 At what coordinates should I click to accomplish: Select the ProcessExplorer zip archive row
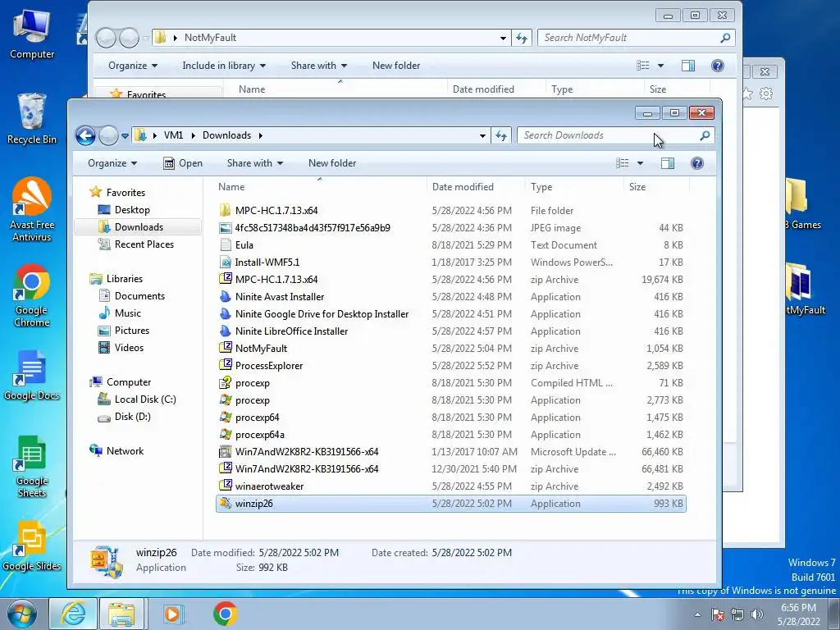click(x=451, y=365)
